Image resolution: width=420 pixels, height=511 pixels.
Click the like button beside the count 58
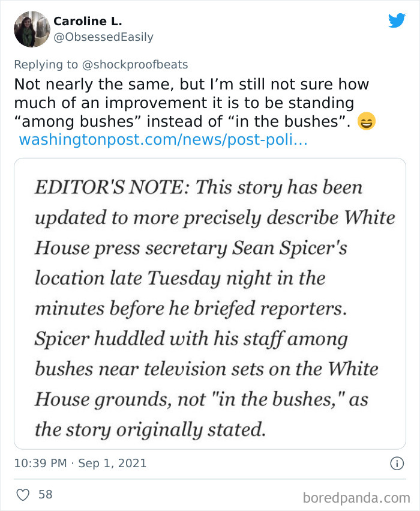click(x=23, y=494)
